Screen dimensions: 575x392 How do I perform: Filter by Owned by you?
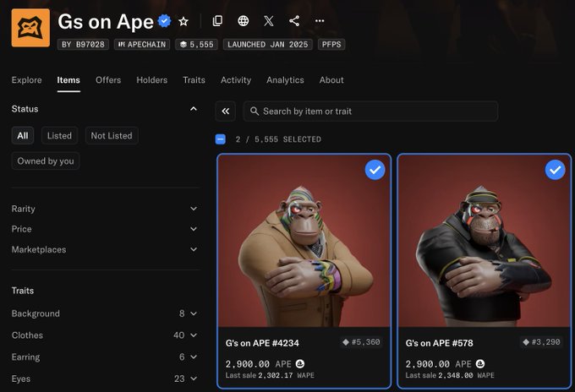(x=46, y=161)
